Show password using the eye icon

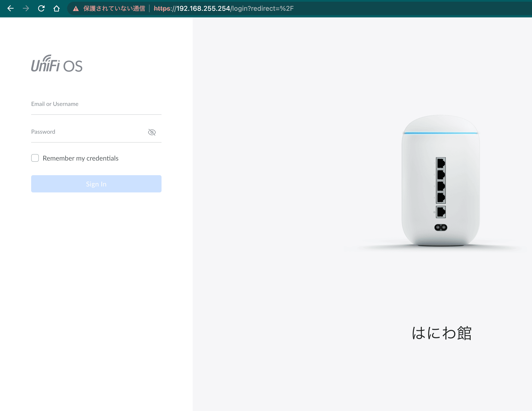152,132
